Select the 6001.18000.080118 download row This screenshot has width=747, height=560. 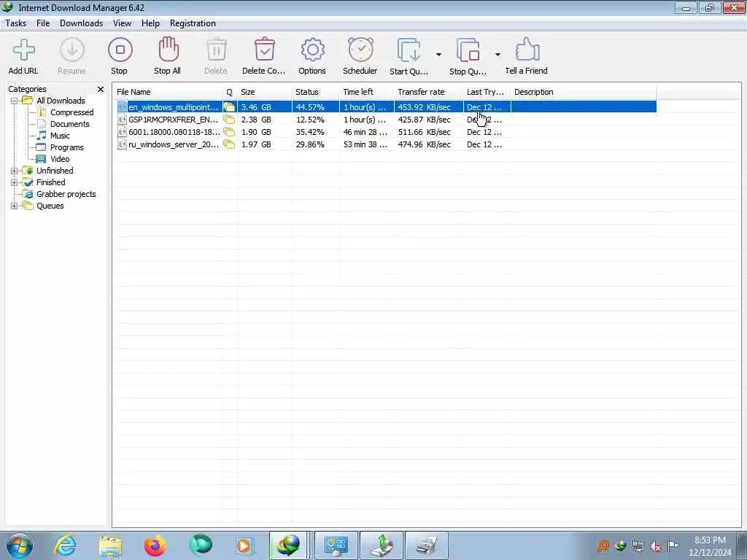pyautogui.click(x=386, y=132)
